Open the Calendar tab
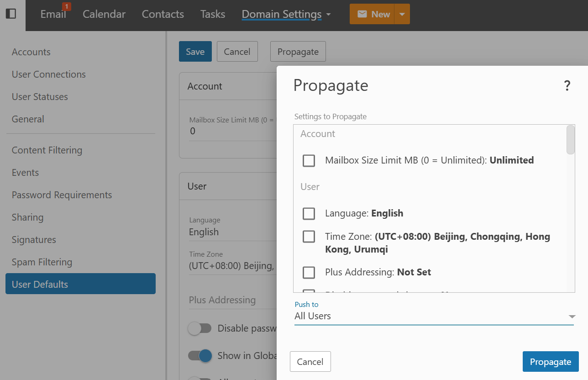Screen dimensions: 588x380 (104, 14)
